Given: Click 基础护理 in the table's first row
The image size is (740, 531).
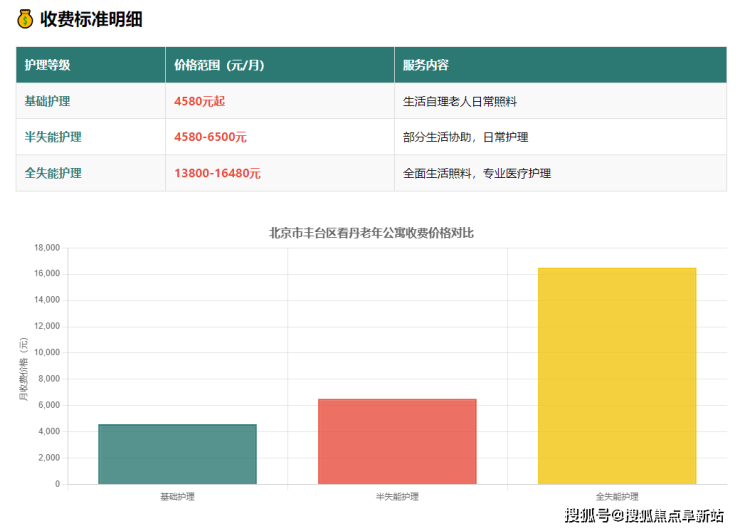Looking at the screenshot, I should coord(47,101).
